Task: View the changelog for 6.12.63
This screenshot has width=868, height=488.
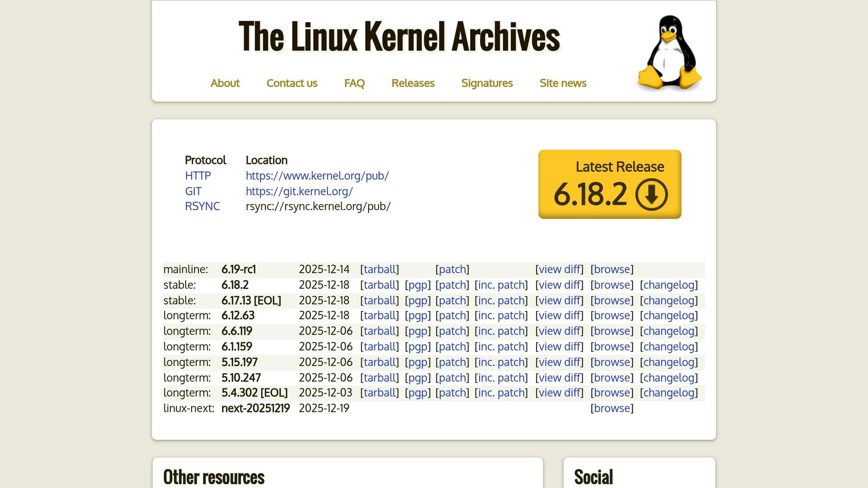Action: (669, 315)
